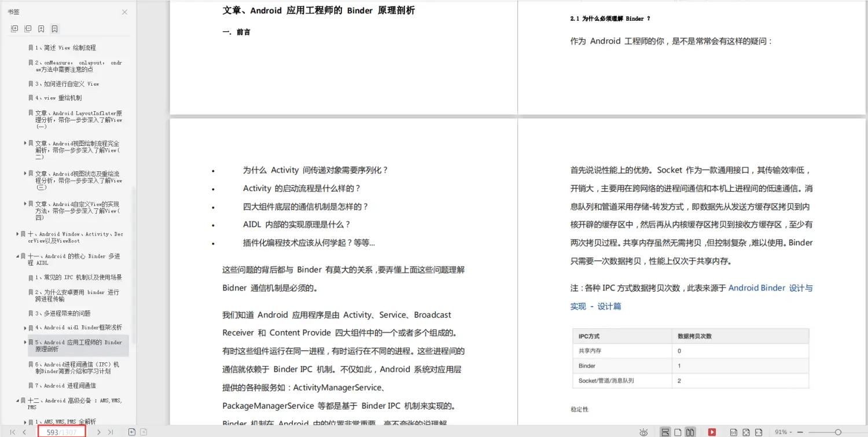This screenshot has height=437, width=868.
Task: Click bullet text AIDL 内部的实现原理是什么？
Action: click(297, 225)
